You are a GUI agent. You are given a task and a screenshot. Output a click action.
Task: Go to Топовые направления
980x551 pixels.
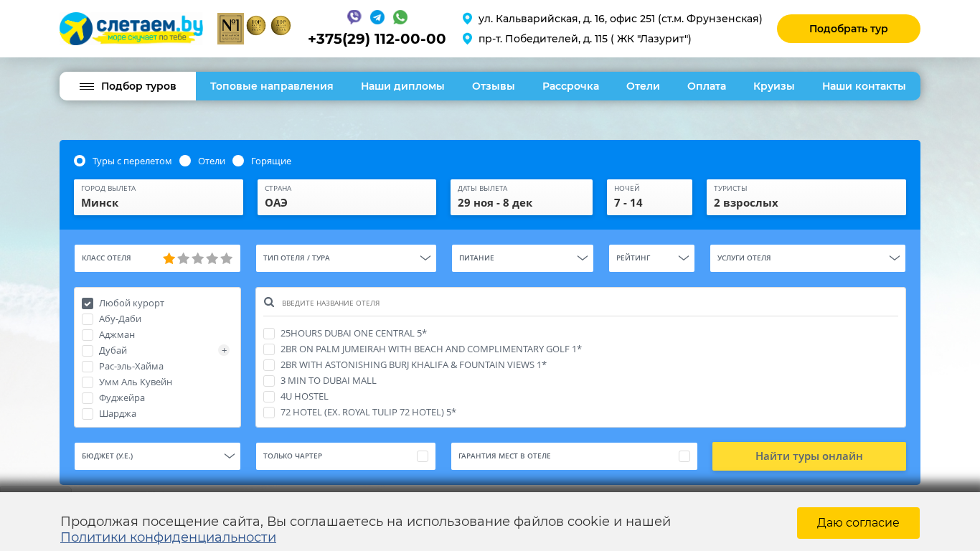coord(272,86)
